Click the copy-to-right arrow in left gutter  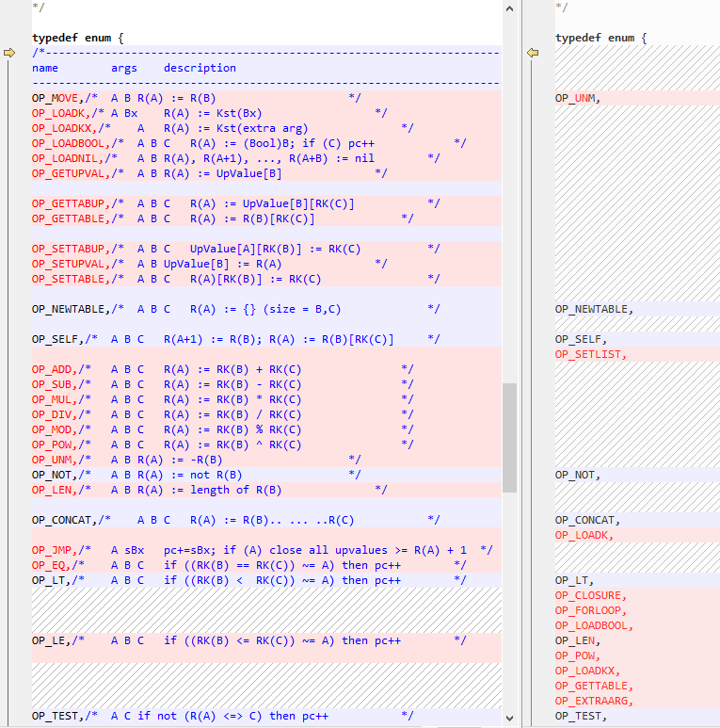point(10,53)
